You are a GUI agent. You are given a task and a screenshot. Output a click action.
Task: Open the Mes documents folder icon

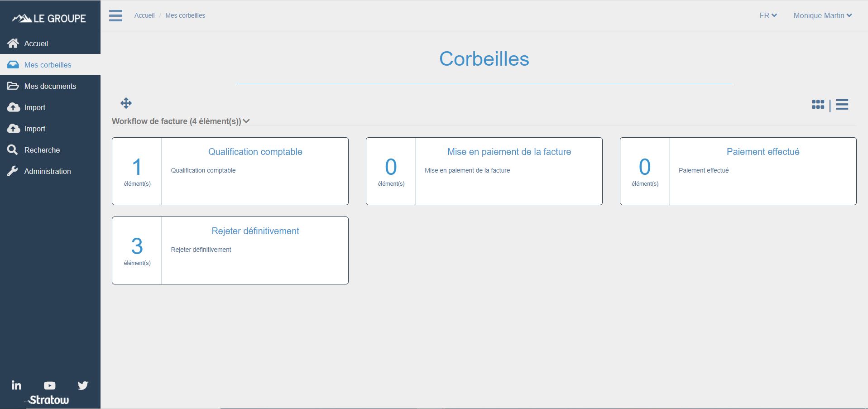point(14,86)
